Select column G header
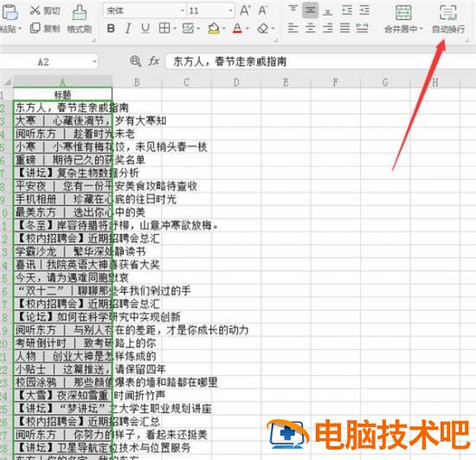The height and width of the screenshot is (460, 476). click(x=385, y=82)
